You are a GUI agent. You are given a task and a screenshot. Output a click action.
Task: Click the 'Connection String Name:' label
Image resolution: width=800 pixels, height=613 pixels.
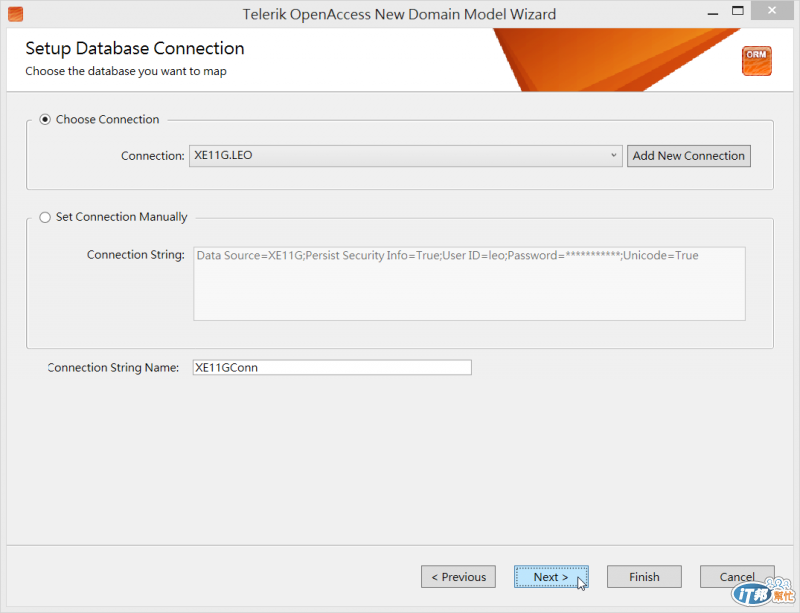(113, 367)
